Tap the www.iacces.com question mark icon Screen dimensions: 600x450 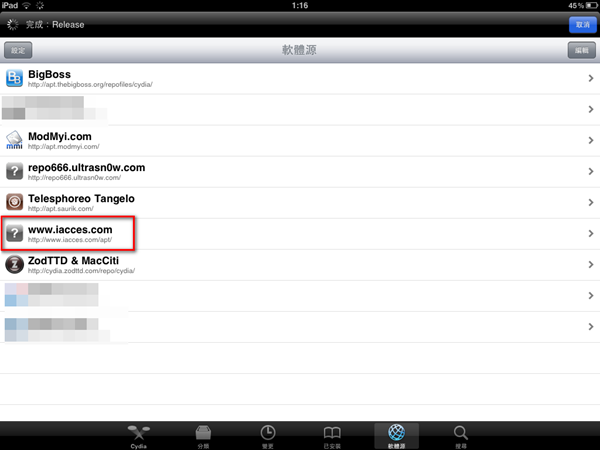point(14,233)
